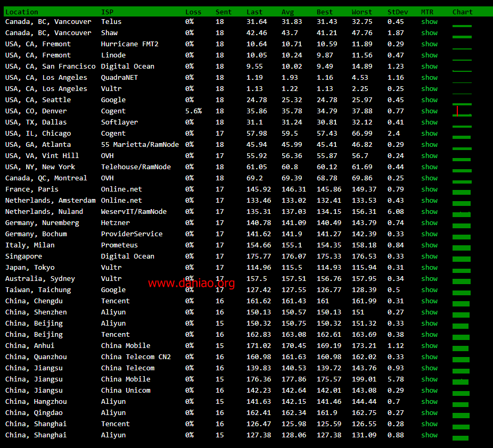Open show link for Denver Cogent row
This screenshot has height=448, width=493.
429,111
